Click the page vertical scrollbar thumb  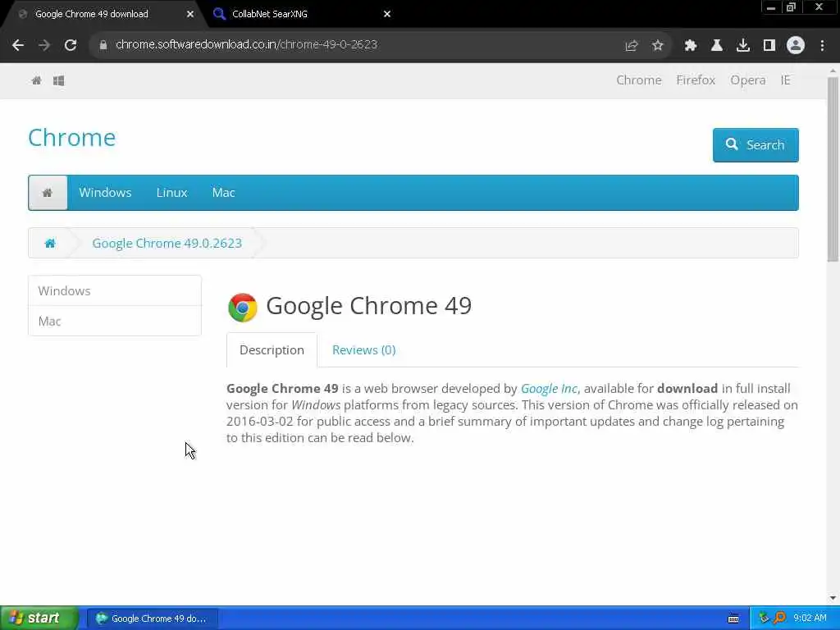click(x=833, y=169)
